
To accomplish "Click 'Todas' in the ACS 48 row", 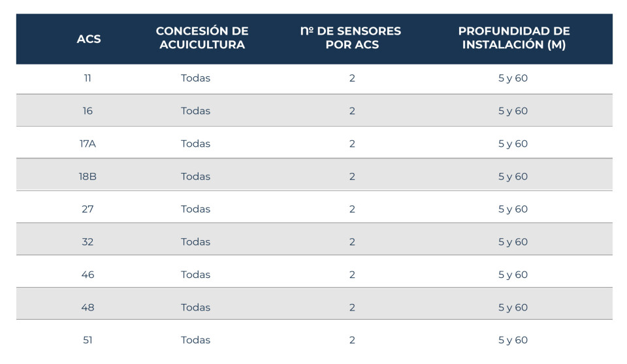I will click(x=196, y=307).
